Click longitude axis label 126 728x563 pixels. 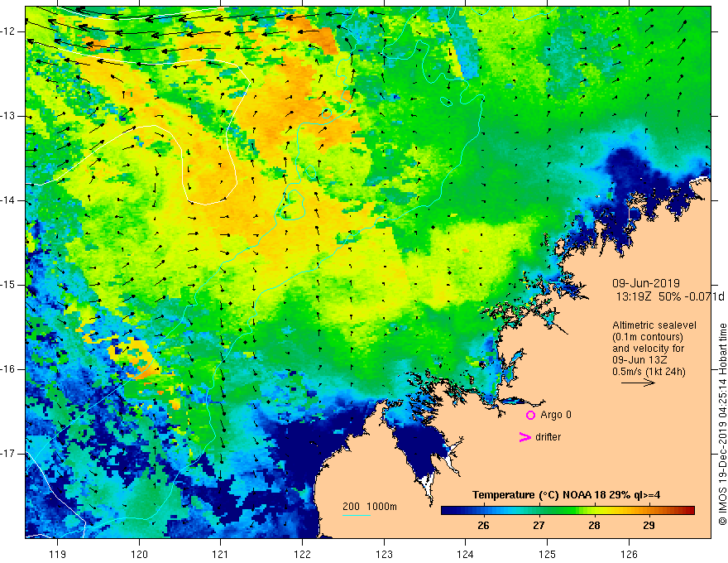(x=629, y=554)
